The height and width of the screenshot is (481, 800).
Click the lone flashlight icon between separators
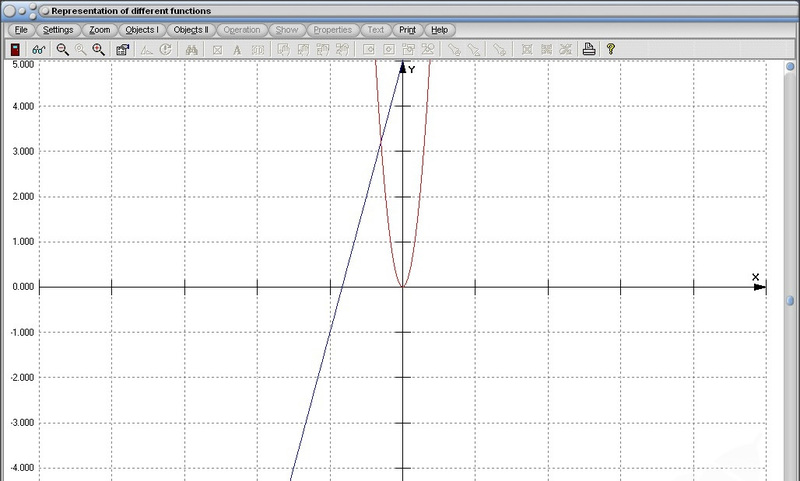[499, 49]
